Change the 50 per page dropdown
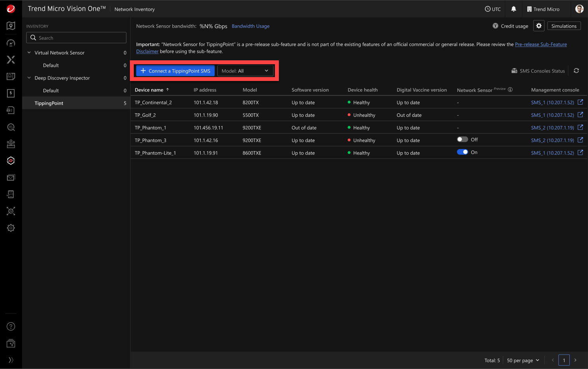The width and height of the screenshot is (588, 369). click(x=523, y=360)
